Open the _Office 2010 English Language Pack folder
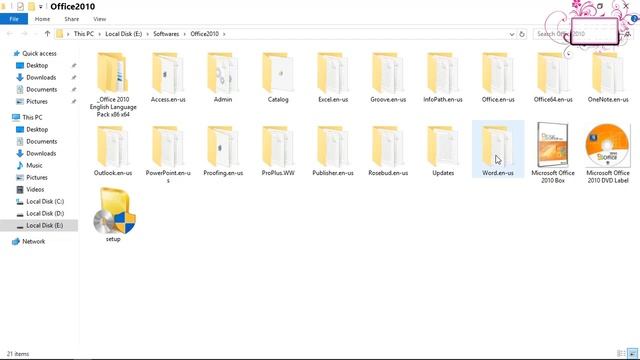 click(113, 84)
